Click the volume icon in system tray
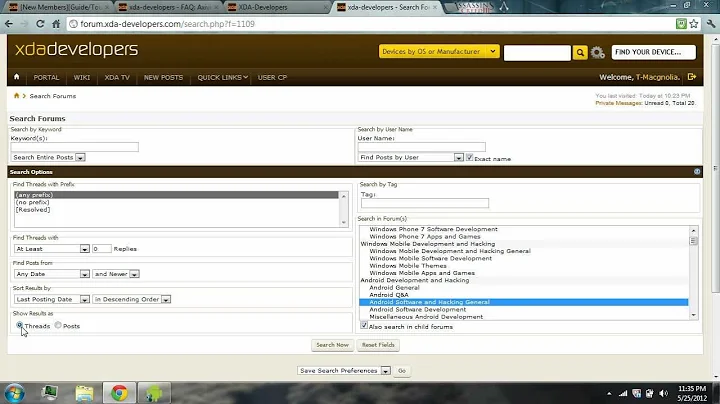This screenshot has height=404, width=720. click(x=664, y=393)
